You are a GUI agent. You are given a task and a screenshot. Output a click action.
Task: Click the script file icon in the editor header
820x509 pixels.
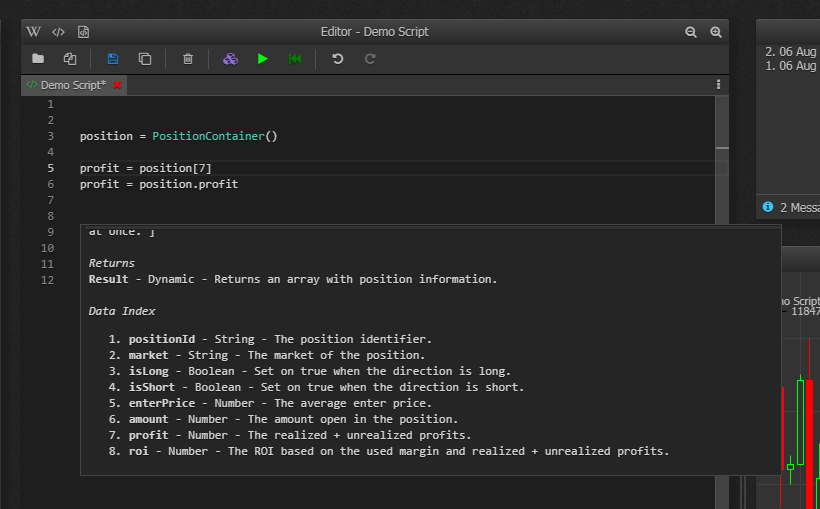pos(83,32)
